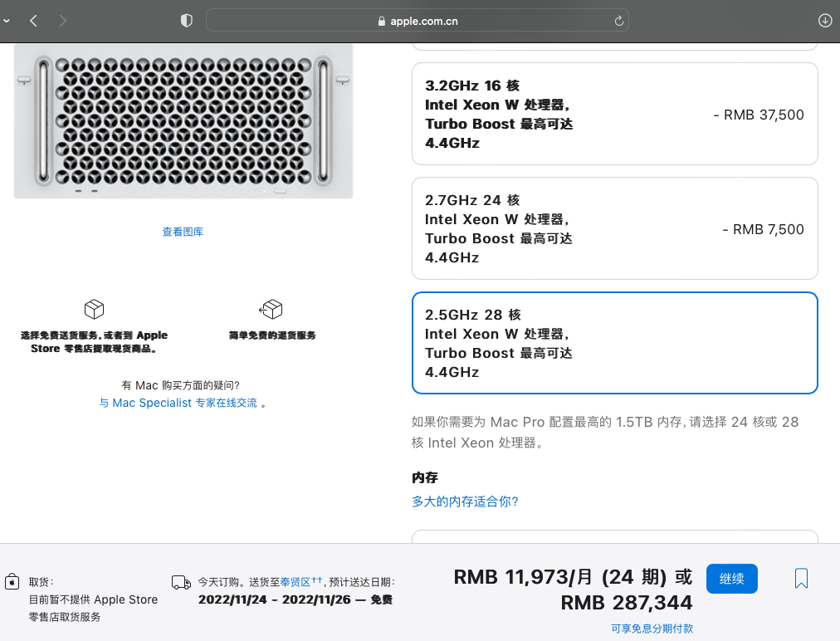Image resolution: width=840 pixels, height=641 pixels.
Task: Open the sidebar dropdown chevron
Action: coord(7,21)
